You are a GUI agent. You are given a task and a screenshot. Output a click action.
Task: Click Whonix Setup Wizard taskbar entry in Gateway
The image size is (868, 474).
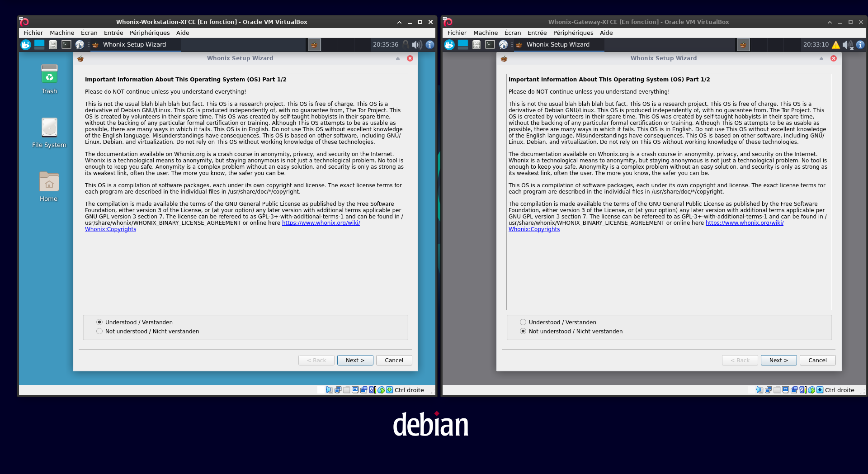[559, 44]
